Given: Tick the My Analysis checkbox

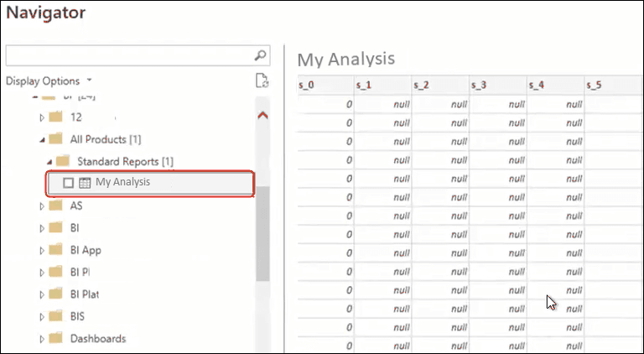Looking at the screenshot, I should tap(69, 183).
